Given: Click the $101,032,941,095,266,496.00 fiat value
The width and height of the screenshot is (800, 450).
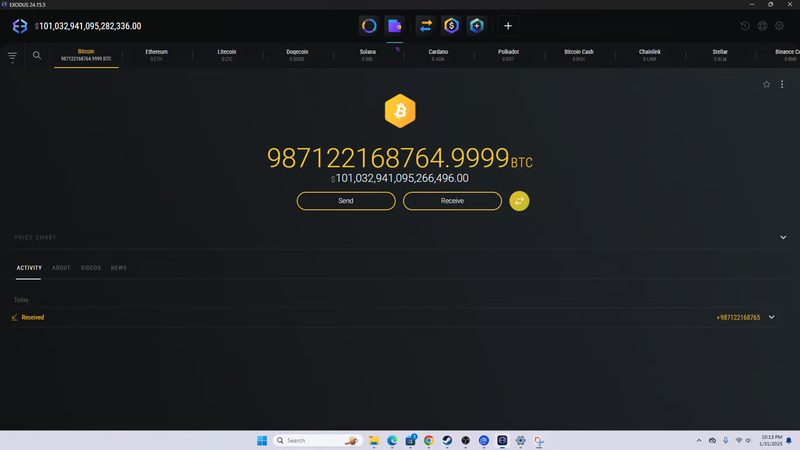Looking at the screenshot, I should click(399, 178).
